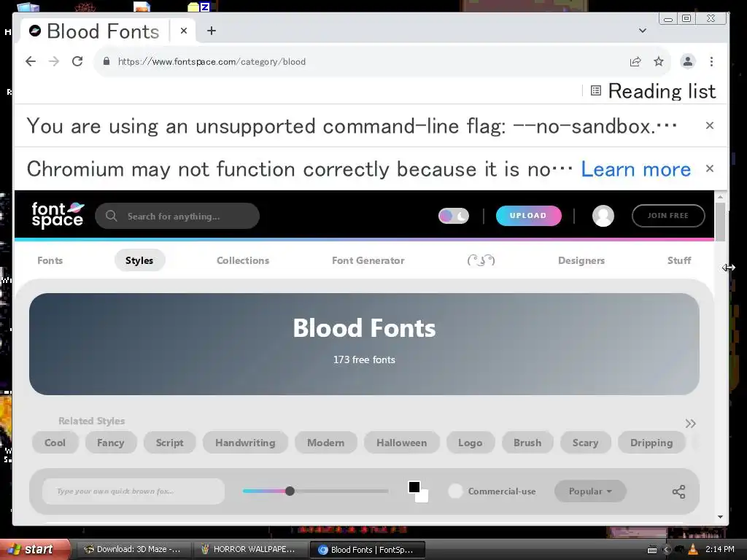
Task: Click the FontSpace logo
Action: [x=58, y=215]
